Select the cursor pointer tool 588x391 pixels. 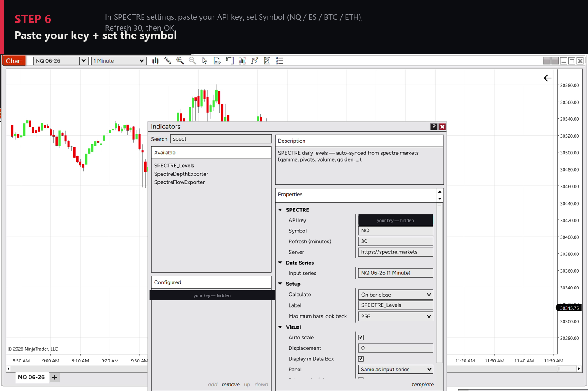(205, 61)
